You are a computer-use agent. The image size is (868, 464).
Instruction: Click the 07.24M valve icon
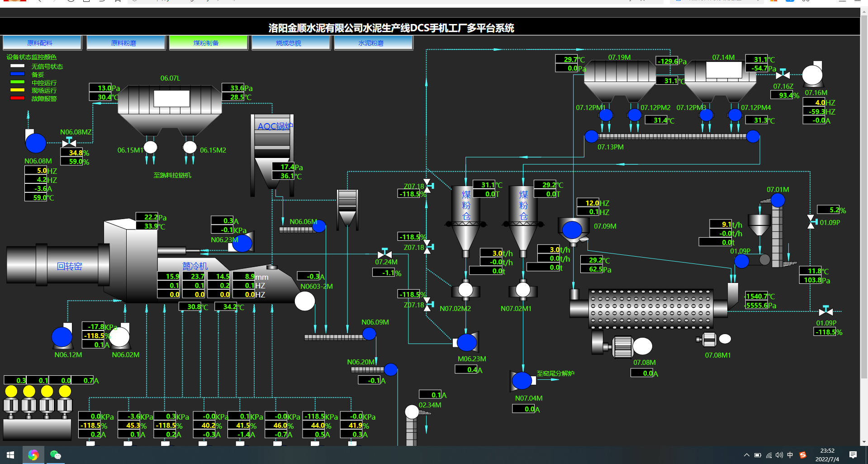(x=384, y=254)
